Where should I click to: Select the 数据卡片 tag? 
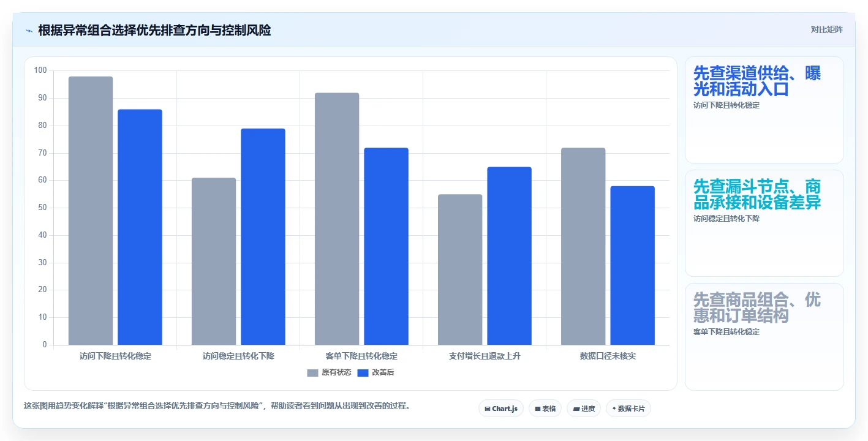[628, 409]
